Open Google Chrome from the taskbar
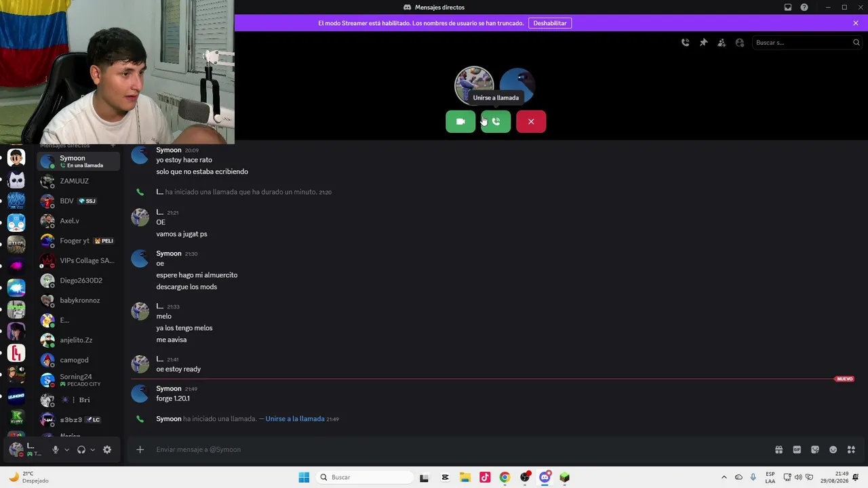This screenshot has width=868, height=488. coord(505,477)
